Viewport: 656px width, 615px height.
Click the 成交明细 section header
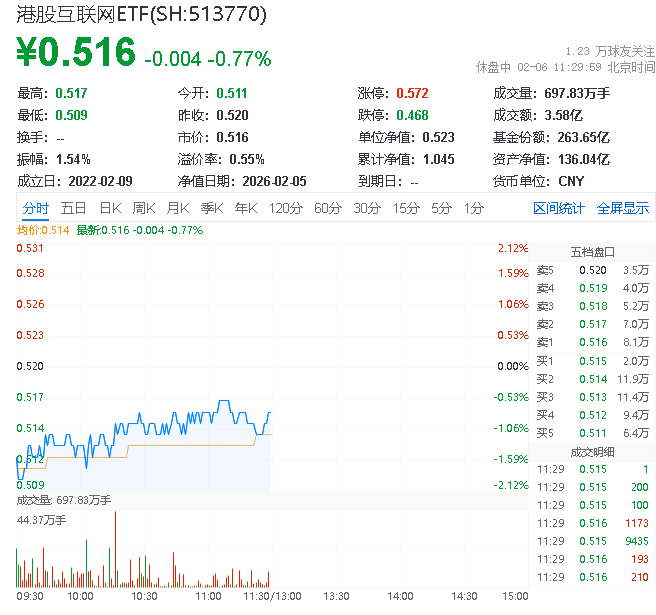point(592,451)
